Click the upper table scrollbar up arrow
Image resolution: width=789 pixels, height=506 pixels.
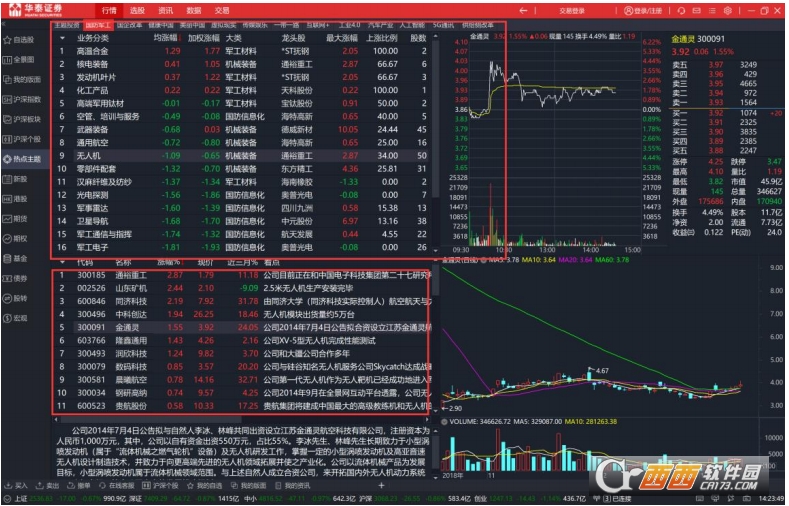[435, 36]
